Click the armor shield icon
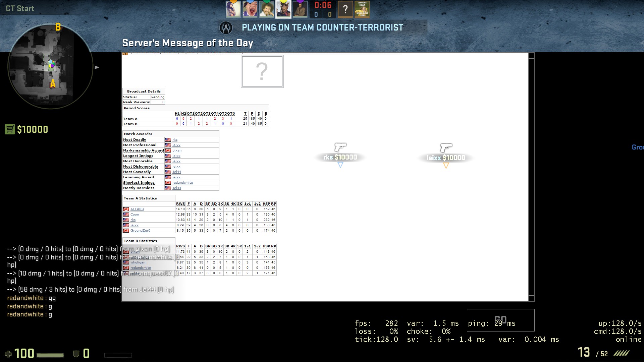This screenshot has height=362, width=644. tap(76, 354)
